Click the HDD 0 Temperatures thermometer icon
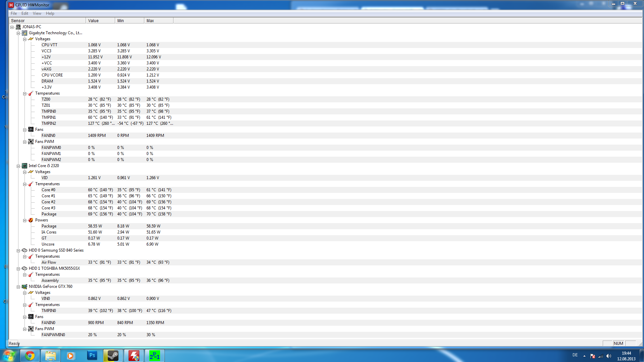This screenshot has height=362, width=644. coord(31,256)
